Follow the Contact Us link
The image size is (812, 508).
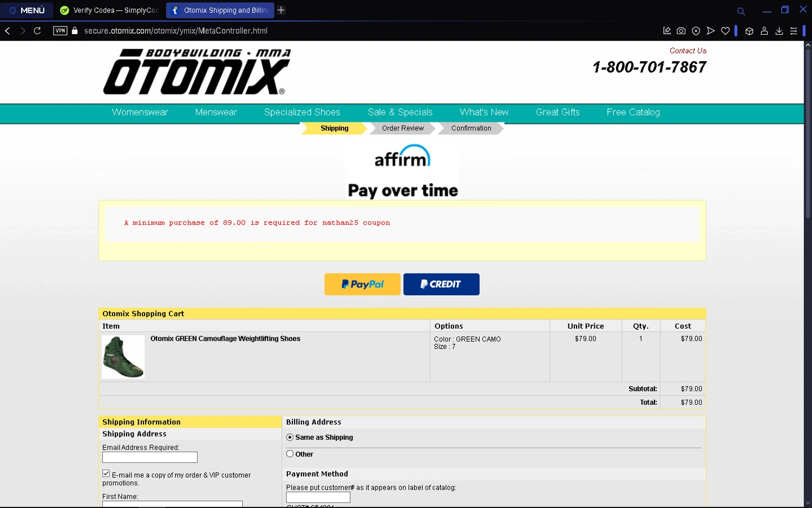[688, 51]
